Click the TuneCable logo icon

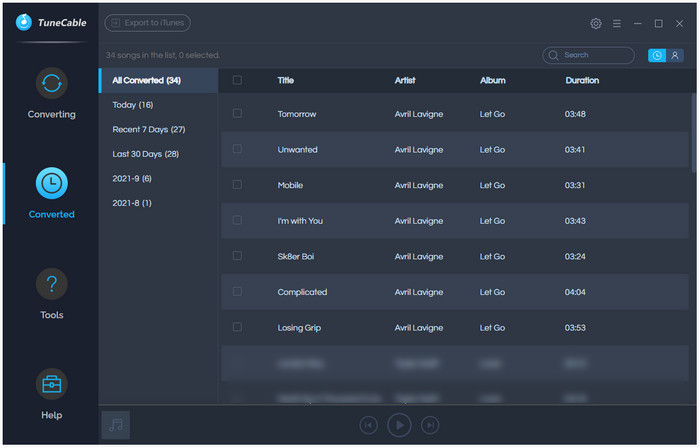coord(24,22)
